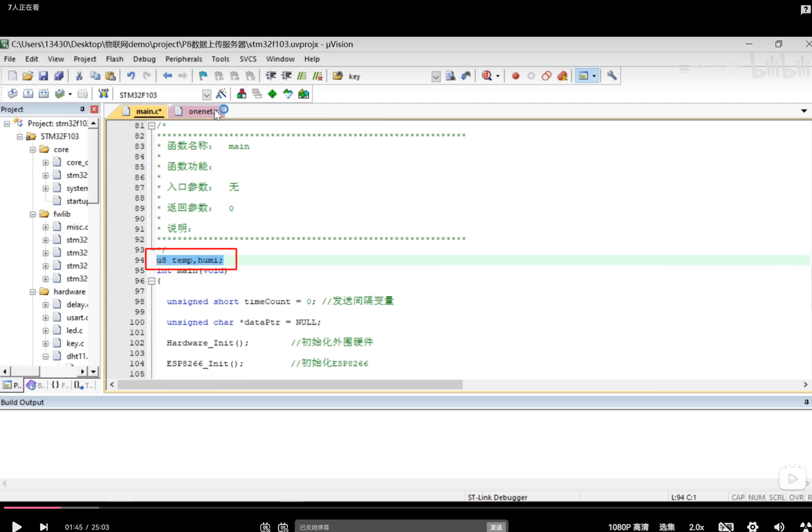This screenshot has width=812, height=532.
Task: Click the Copy toolbar icon
Action: pos(95,76)
